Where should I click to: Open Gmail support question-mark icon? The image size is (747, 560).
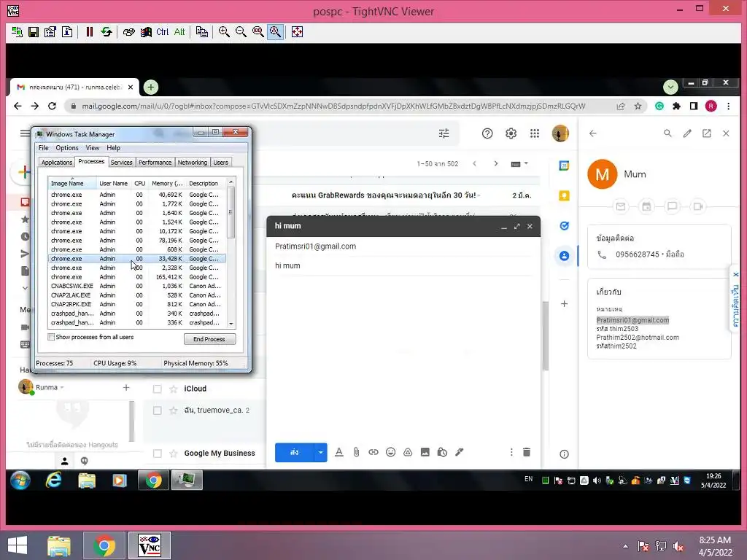point(487,134)
